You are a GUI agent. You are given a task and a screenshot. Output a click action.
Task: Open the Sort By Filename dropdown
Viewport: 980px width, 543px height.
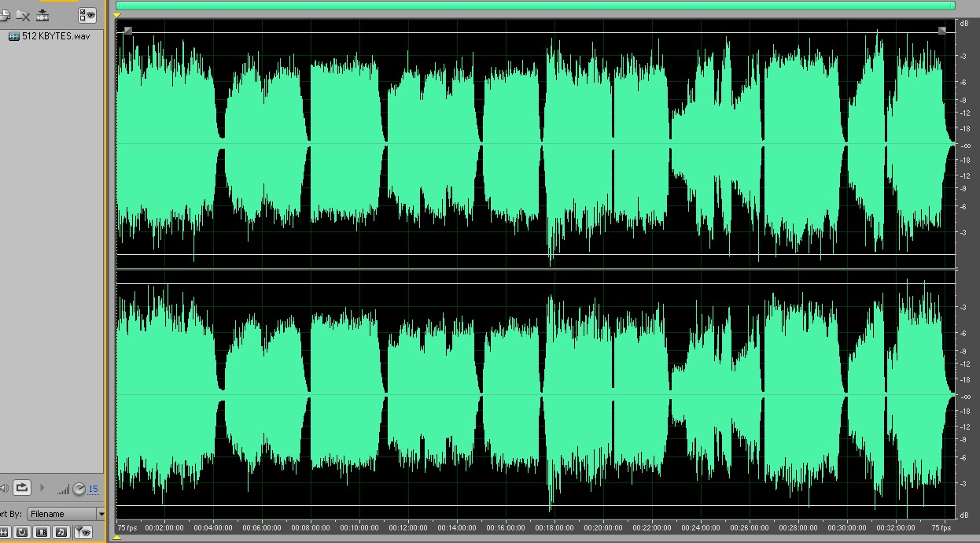(x=66, y=514)
